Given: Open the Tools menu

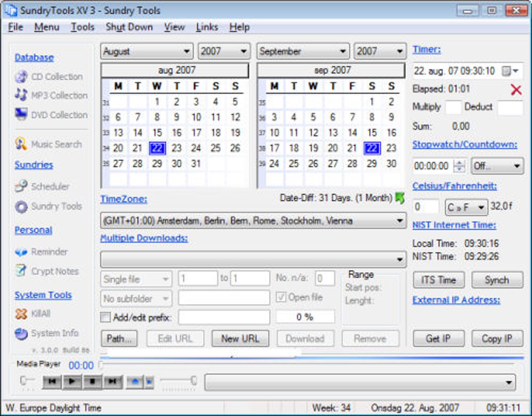Looking at the screenshot, I should click(x=82, y=27).
